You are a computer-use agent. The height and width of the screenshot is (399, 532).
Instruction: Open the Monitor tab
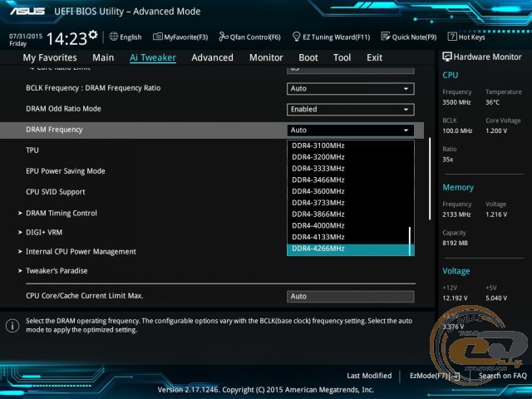[266, 57]
